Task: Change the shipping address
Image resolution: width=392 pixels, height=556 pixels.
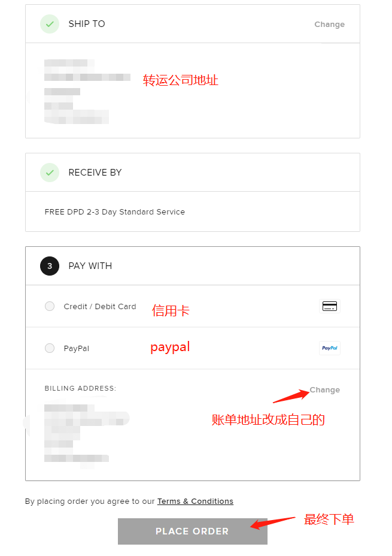Action: point(329,25)
